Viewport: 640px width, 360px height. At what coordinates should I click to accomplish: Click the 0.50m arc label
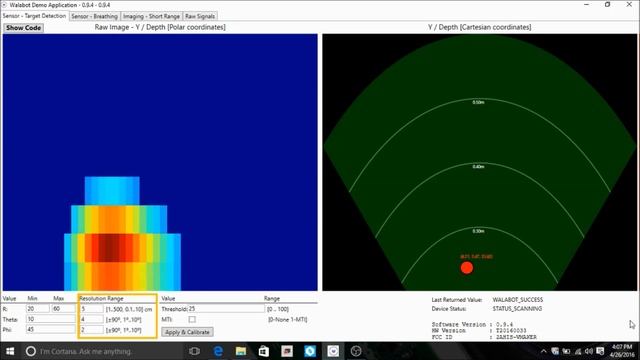[x=478, y=102]
